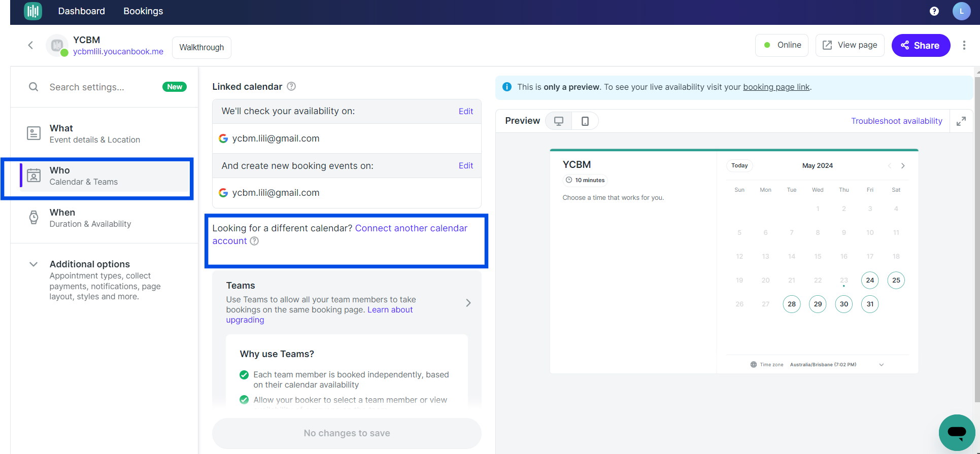Click the search magnifier icon

[x=33, y=87]
